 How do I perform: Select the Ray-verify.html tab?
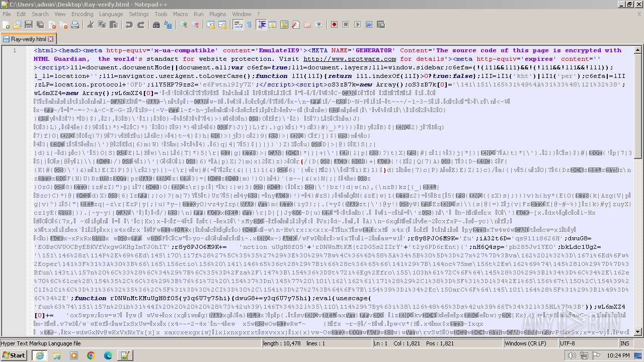coord(29,39)
